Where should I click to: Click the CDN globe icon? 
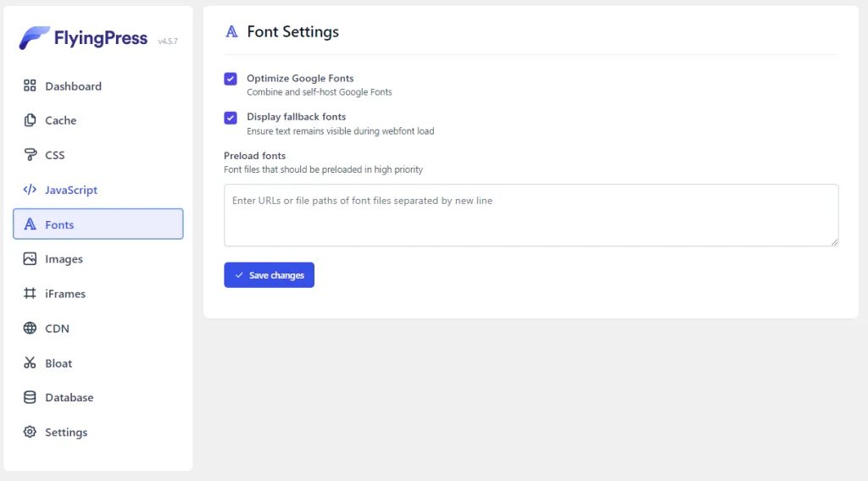(30, 329)
